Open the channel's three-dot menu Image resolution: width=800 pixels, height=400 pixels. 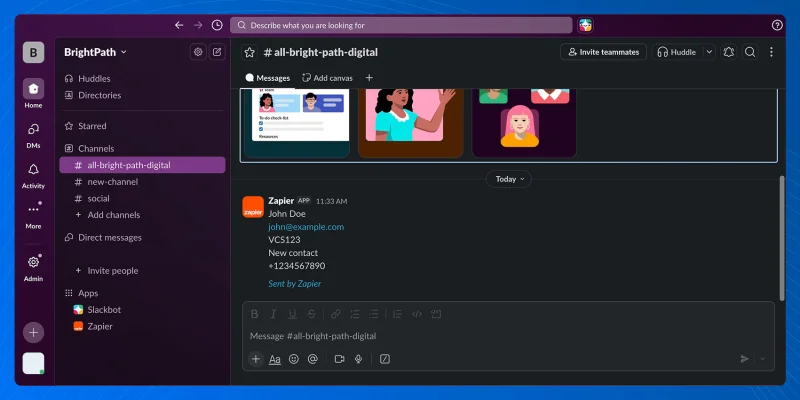click(x=771, y=52)
